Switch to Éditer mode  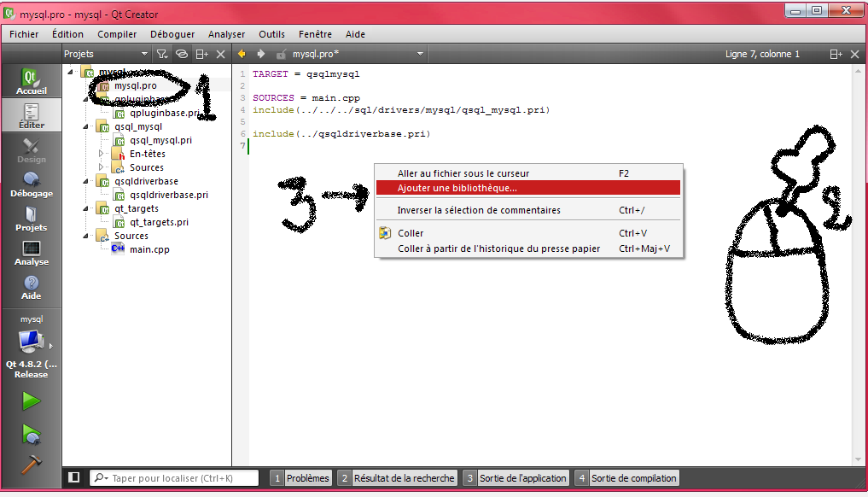coord(31,115)
